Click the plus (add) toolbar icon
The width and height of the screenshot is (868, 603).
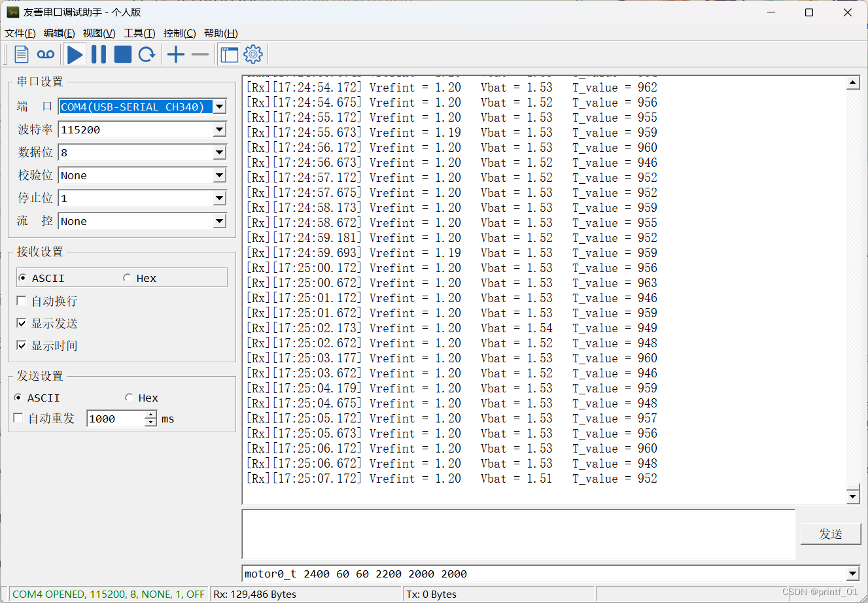point(176,55)
